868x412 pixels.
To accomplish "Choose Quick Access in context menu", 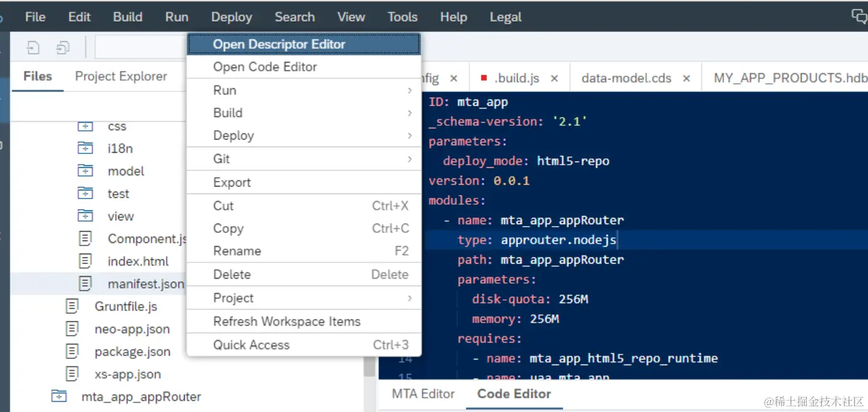I will [x=304, y=345].
